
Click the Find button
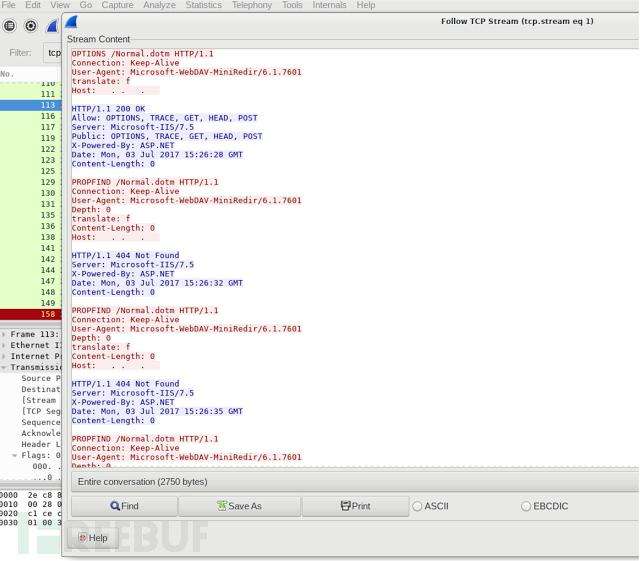click(x=124, y=506)
